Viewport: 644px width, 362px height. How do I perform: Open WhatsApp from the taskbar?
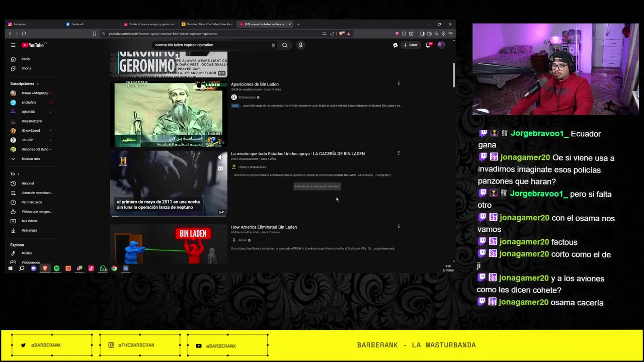coord(103,268)
